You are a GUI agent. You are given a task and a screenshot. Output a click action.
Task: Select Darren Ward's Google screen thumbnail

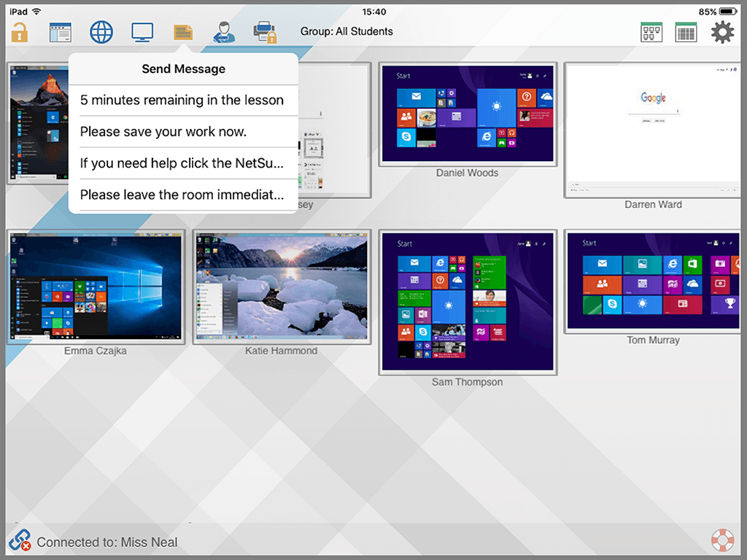tap(654, 130)
